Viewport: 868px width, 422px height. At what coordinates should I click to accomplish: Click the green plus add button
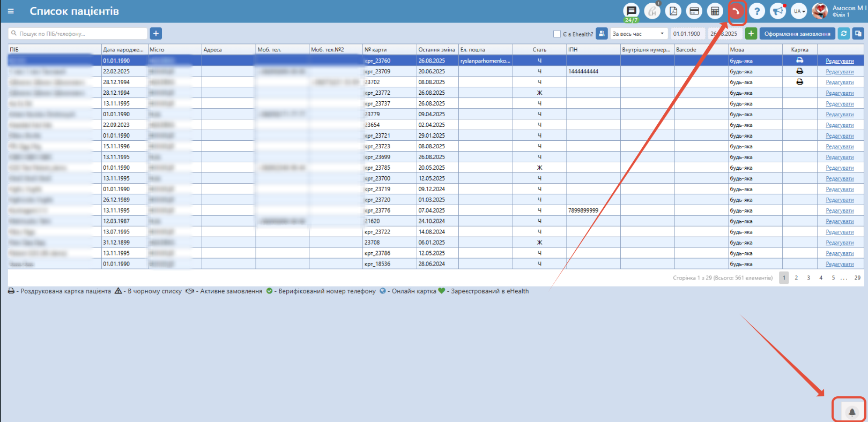751,34
